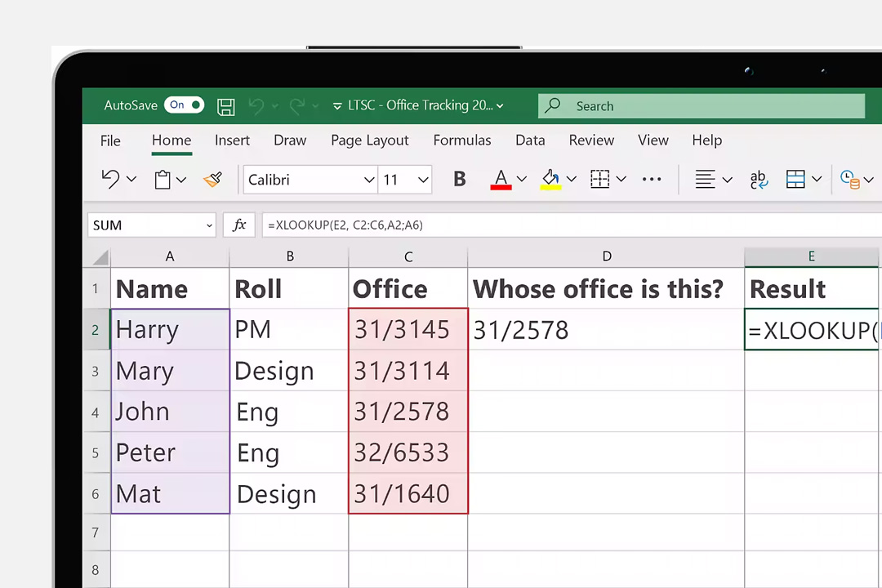This screenshot has height=588, width=882.
Task: Click the Merge and Center icon
Action: pos(795,179)
